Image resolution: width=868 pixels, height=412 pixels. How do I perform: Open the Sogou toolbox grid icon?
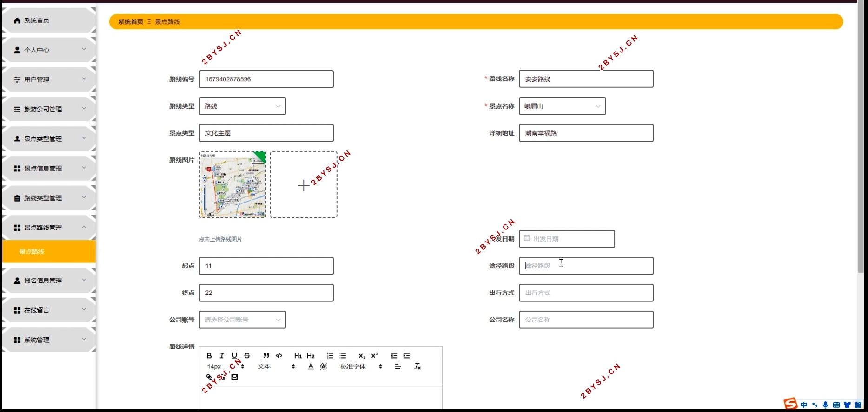pyautogui.click(x=858, y=405)
